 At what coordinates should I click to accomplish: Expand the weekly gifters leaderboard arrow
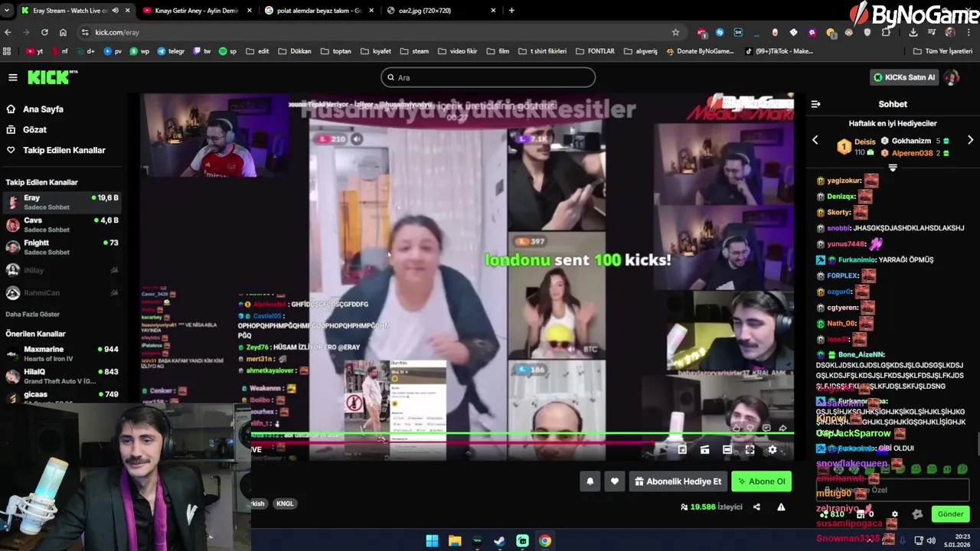pos(893,168)
